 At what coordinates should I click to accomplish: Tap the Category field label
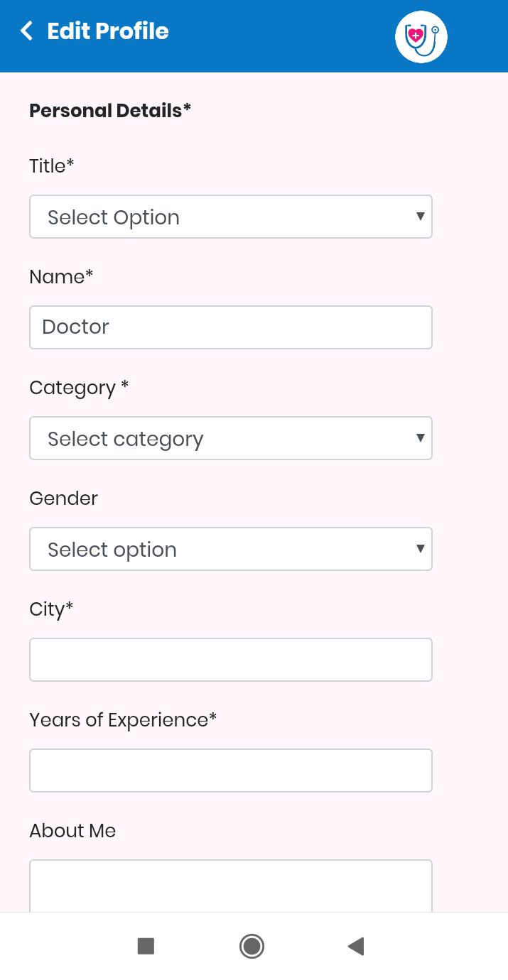tap(79, 388)
